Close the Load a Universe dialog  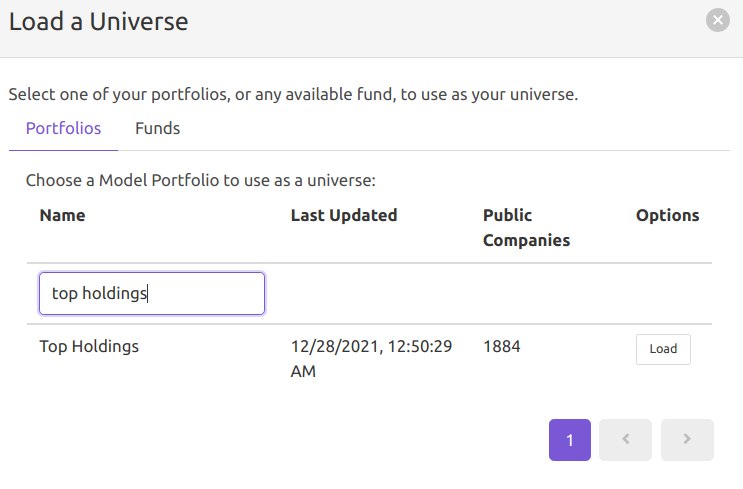click(x=717, y=20)
